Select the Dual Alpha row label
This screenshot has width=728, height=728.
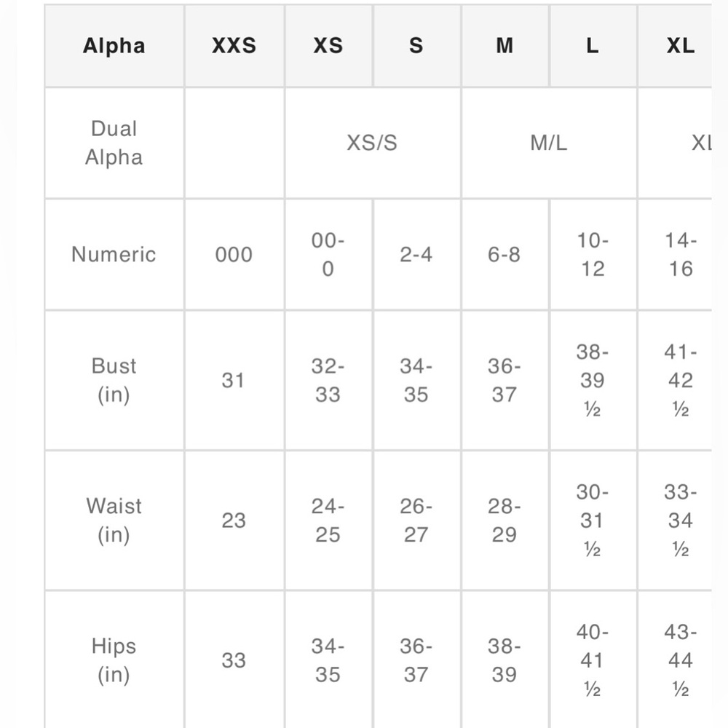[x=114, y=143]
